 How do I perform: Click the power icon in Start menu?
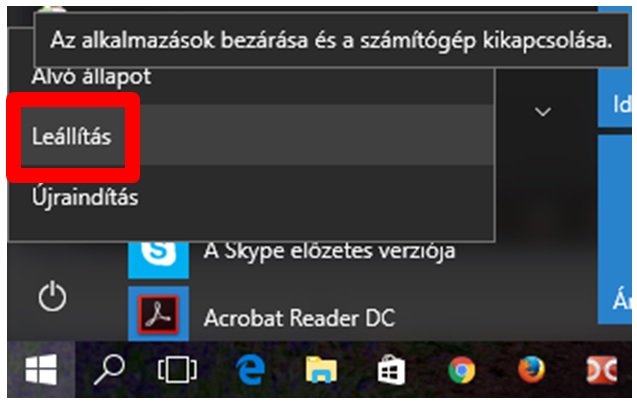[x=52, y=297]
